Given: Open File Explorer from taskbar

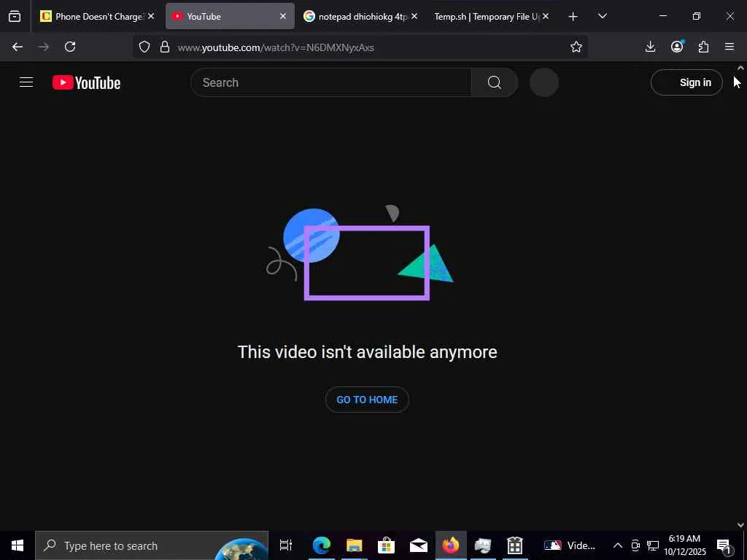Looking at the screenshot, I should click(x=354, y=545).
